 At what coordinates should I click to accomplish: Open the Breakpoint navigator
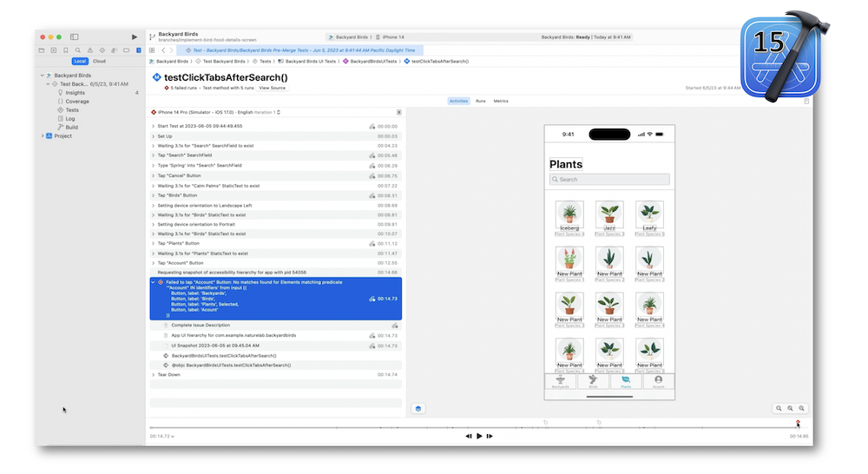coord(126,50)
